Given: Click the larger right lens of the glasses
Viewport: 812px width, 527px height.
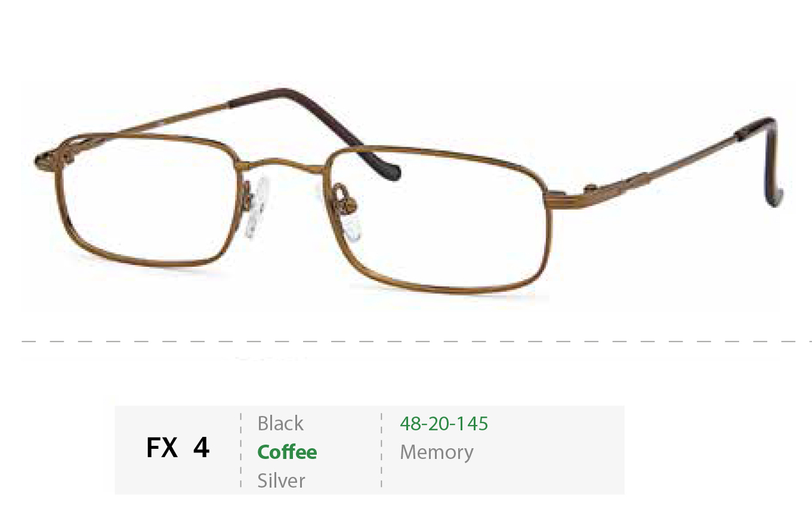Looking at the screenshot, I should pos(439,221).
